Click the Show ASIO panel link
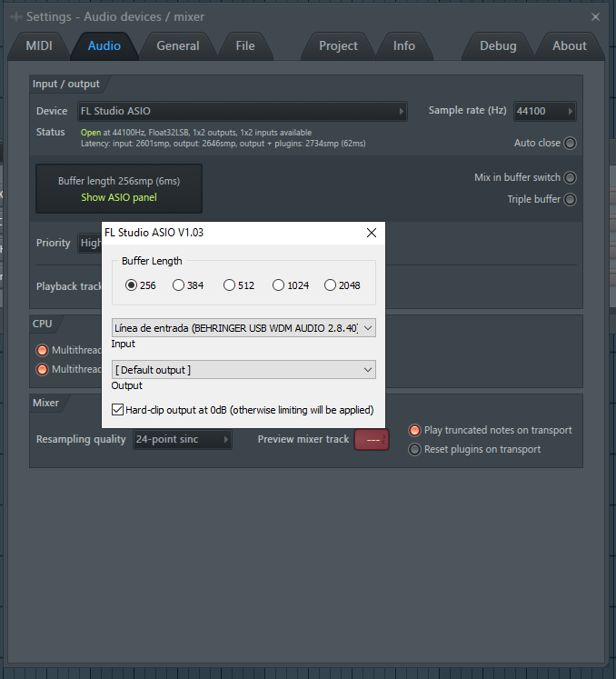This screenshot has height=679, width=616. [119, 197]
